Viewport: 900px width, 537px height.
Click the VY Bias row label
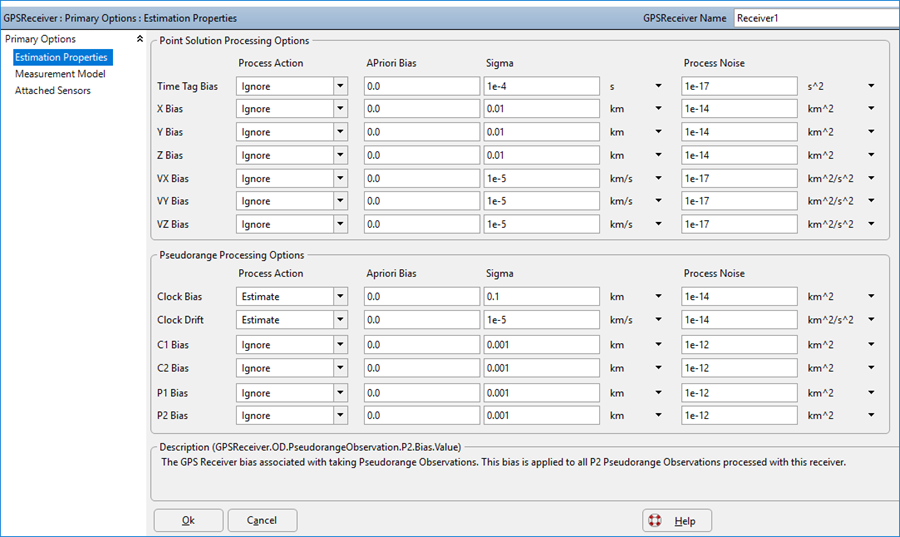coord(173,201)
